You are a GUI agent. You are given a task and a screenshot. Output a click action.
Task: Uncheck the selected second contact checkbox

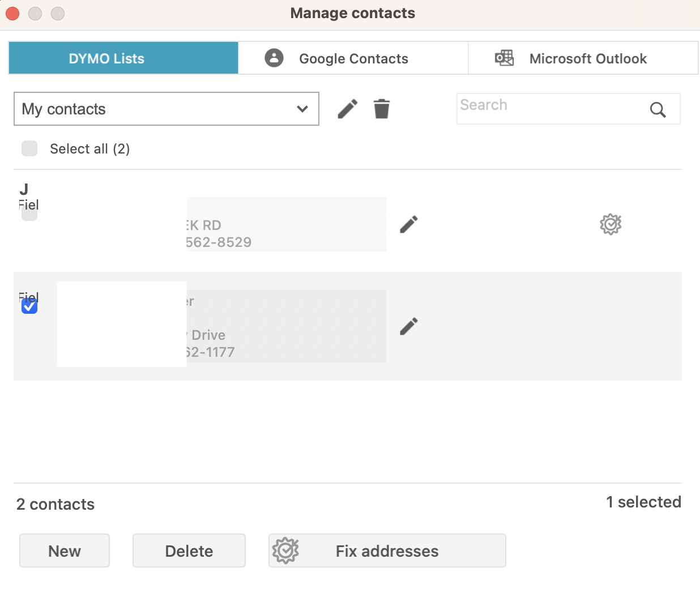pyautogui.click(x=29, y=306)
